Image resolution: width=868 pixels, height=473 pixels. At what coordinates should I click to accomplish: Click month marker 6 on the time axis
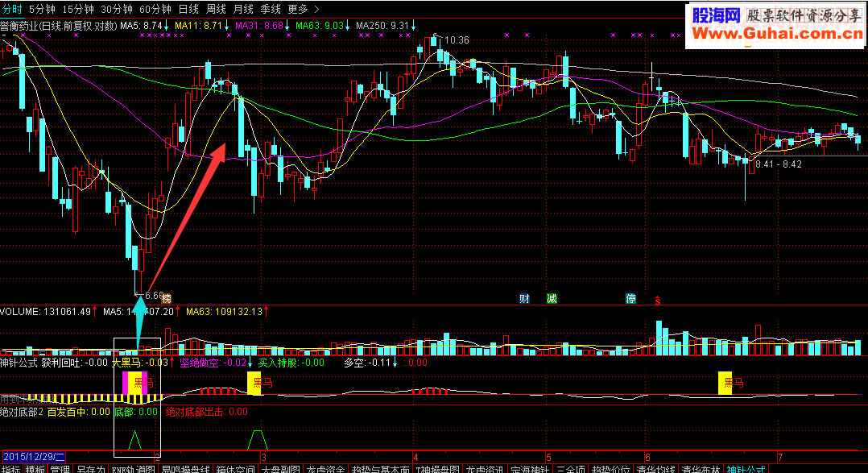pyautogui.click(x=647, y=458)
